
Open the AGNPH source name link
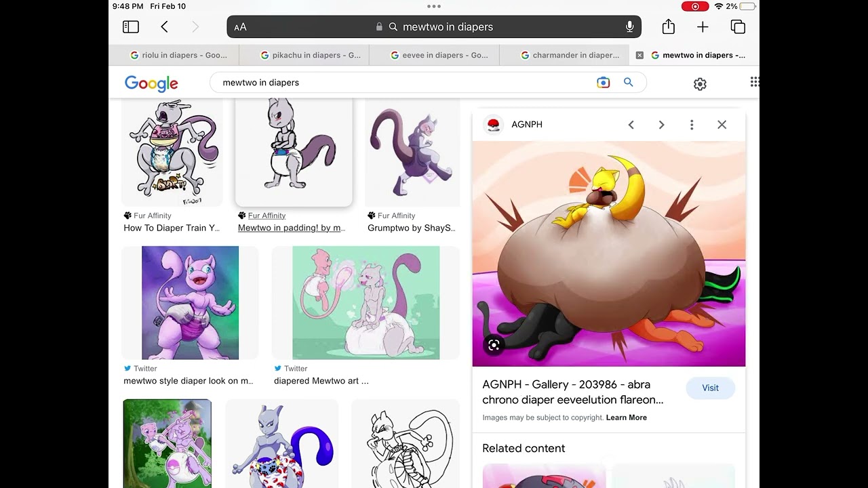[x=527, y=125]
